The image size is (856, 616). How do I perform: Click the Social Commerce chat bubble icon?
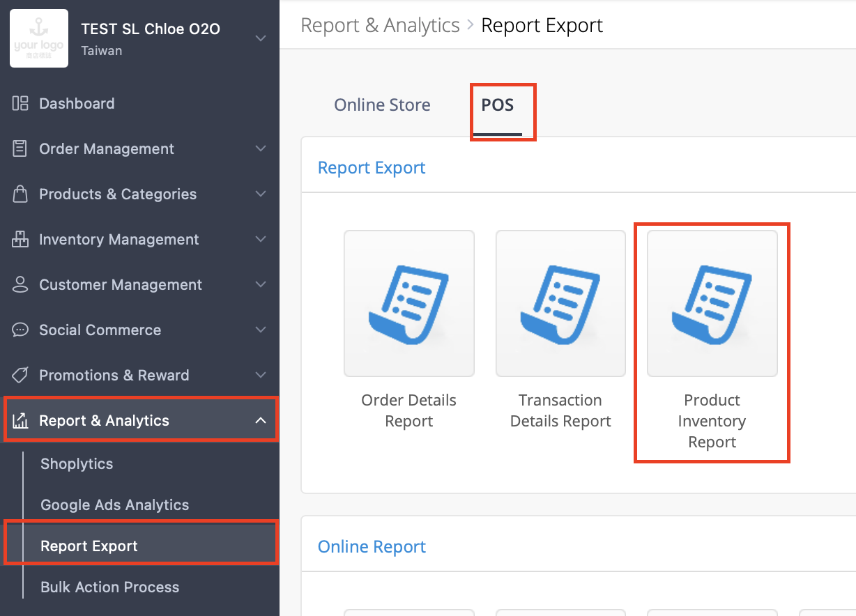pos(20,330)
